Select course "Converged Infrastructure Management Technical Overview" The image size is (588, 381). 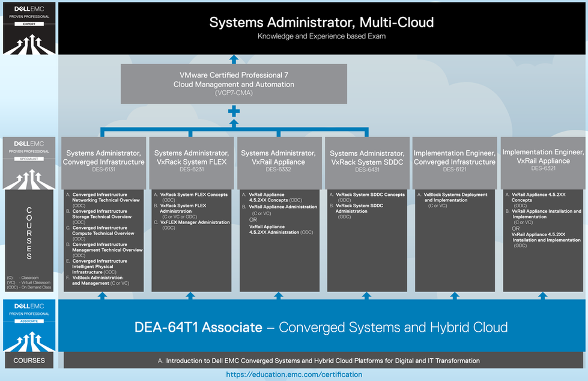[105, 249]
